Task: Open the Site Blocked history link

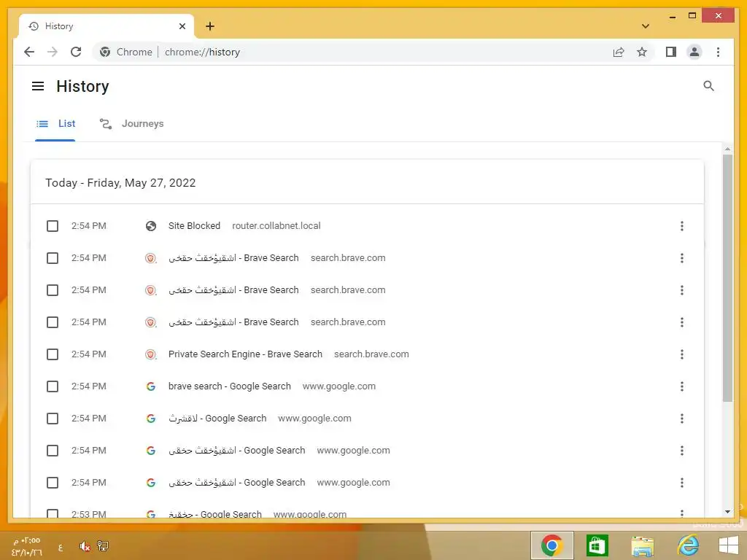Action: pos(194,226)
